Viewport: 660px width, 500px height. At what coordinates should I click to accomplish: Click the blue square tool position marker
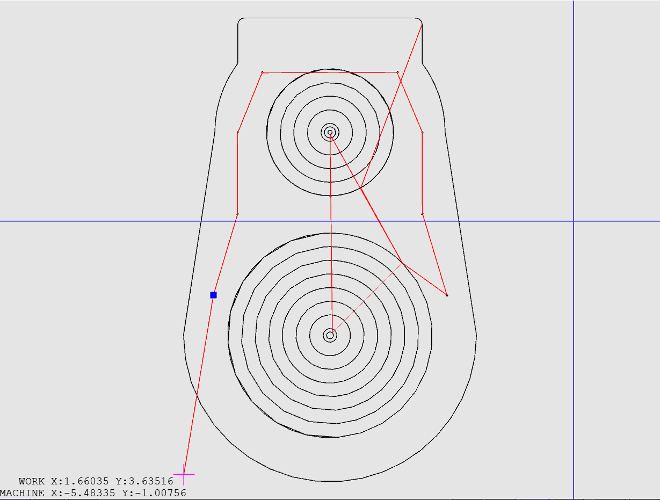pyautogui.click(x=213, y=295)
